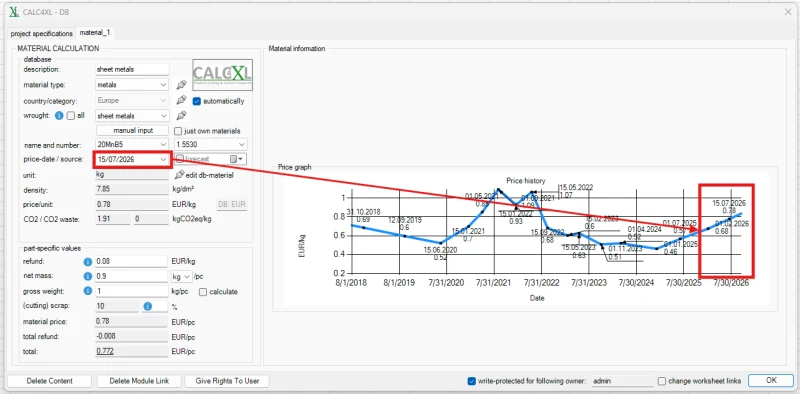Check the change worksheet links box
This screenshot has height=394, width=800.
click(662, 381)
